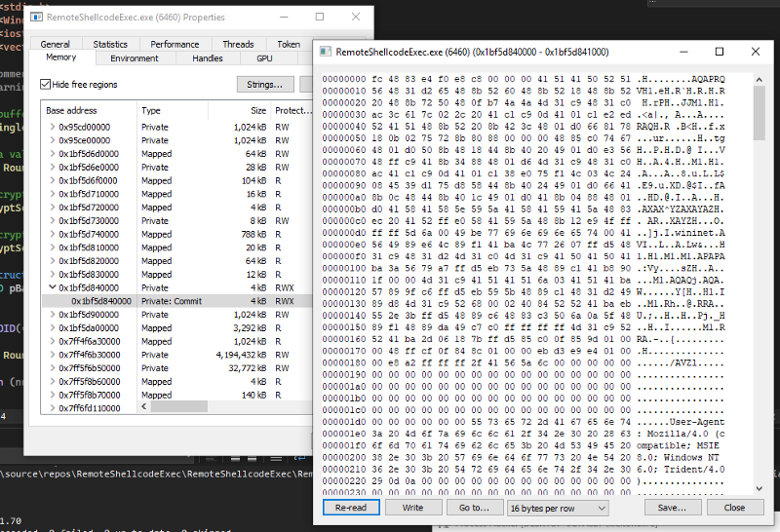Select the 0x7ff5f6b50000 Private 32,772 kB row
The image size is (780, 532).
[x=177, y=368]
